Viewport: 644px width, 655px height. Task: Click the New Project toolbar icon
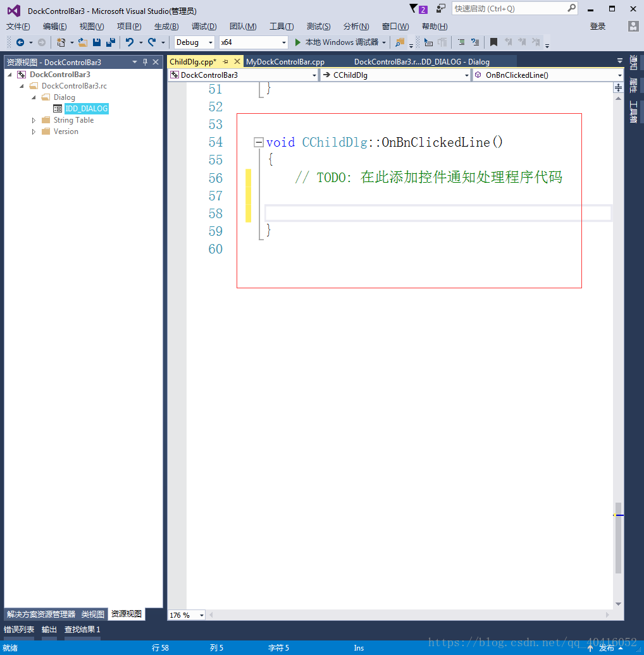tap(61, 42)
